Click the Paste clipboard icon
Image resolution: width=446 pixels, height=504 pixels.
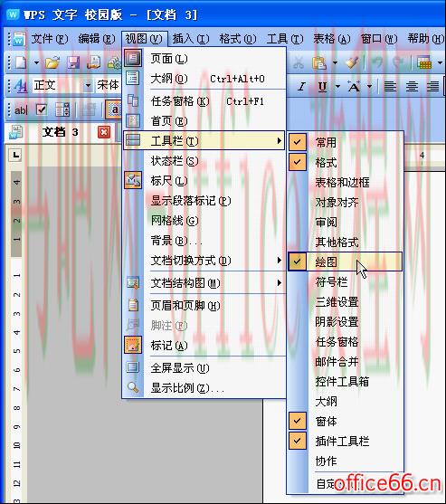(318, 62)
